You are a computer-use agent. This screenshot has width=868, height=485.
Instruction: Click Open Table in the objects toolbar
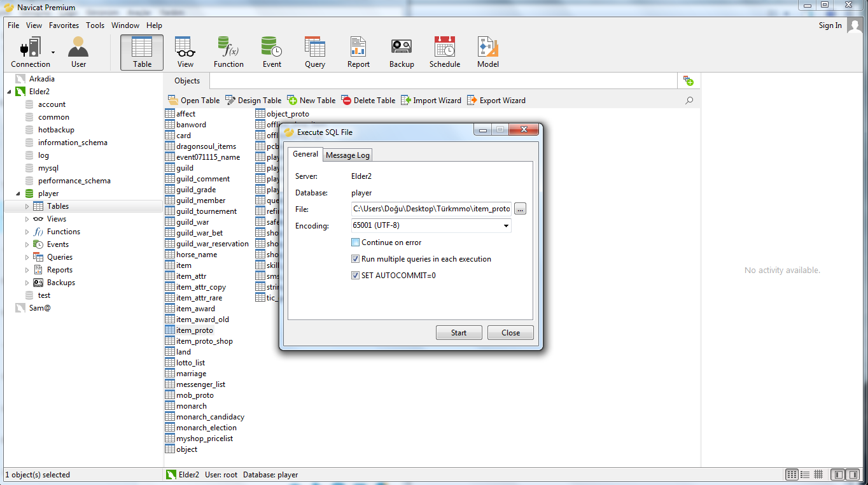(193, 101)
